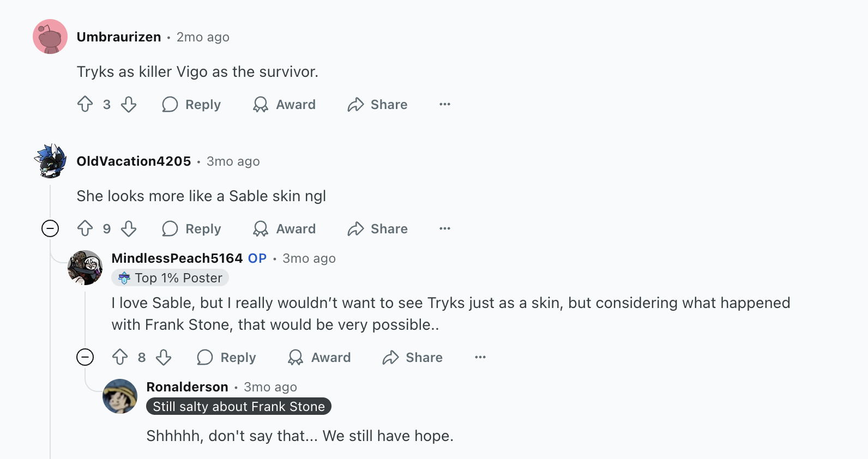868x459 pixels.
Task: Open Award options on Umbraurizen's comment
Action: pyautogui.click(x=285, y=104)
